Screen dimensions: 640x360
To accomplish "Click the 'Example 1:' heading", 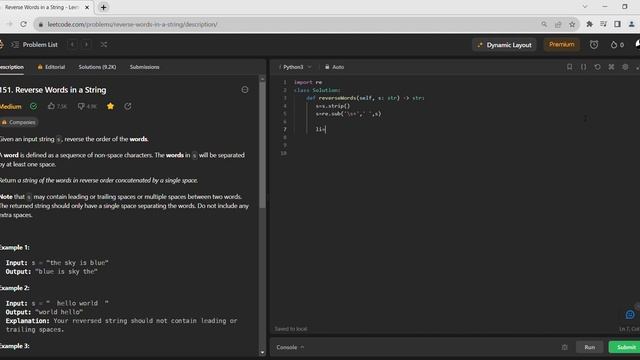I will (x=14, y=247).
